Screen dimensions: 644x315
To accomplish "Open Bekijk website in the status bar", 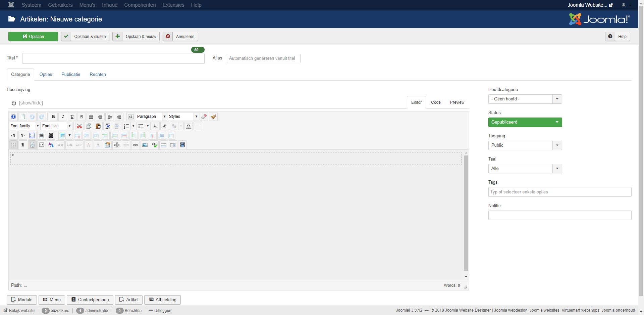I will 19,310.
